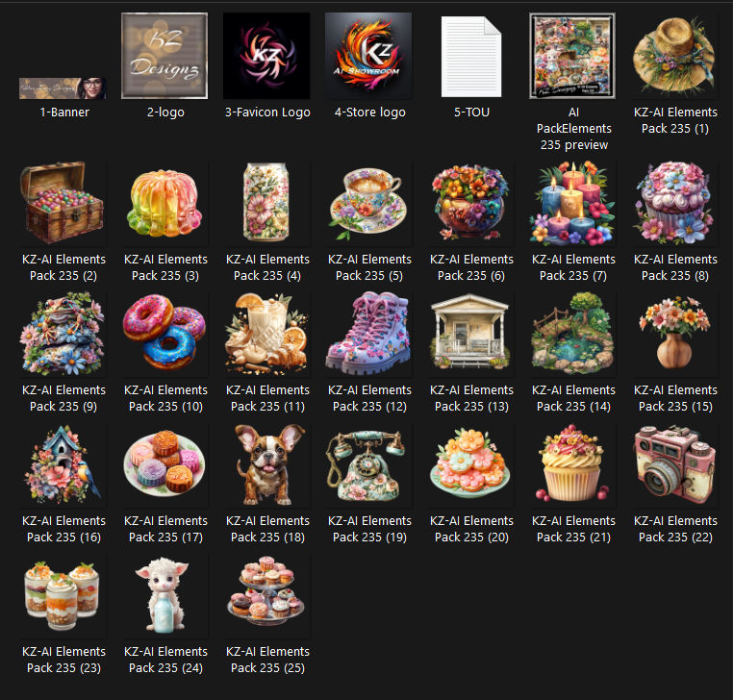Select the vintage telephone Pack 235 (19) image
This screenshot has height=700, width=733.
pos(368,465)
